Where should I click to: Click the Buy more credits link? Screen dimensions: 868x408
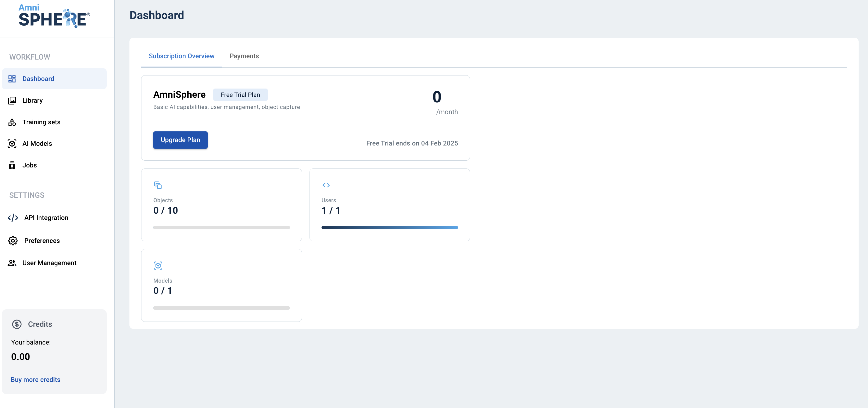pos(36,380)
